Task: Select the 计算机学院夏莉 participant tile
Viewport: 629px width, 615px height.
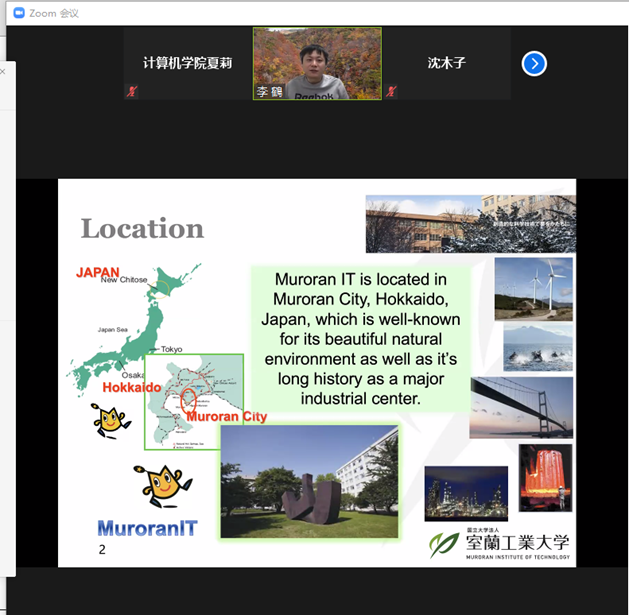Action: point(187,63)
